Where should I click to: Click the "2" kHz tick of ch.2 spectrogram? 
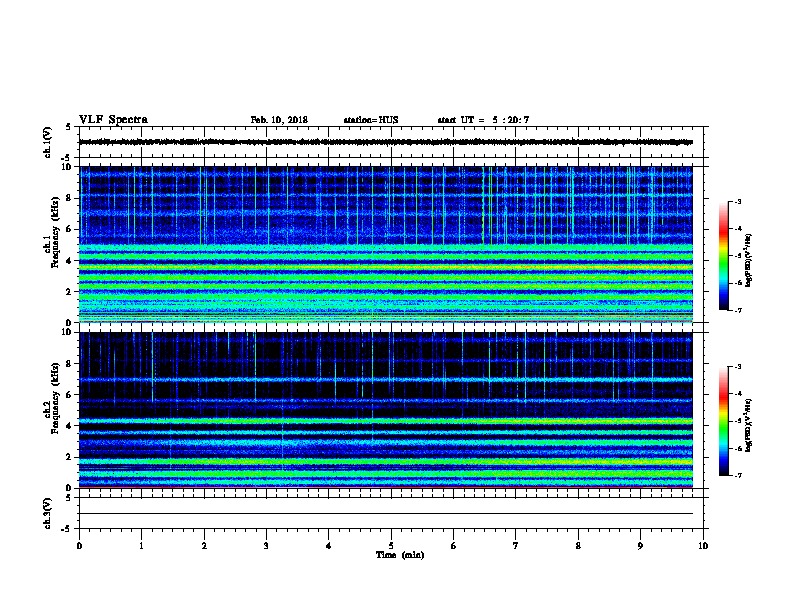(70, 457)
